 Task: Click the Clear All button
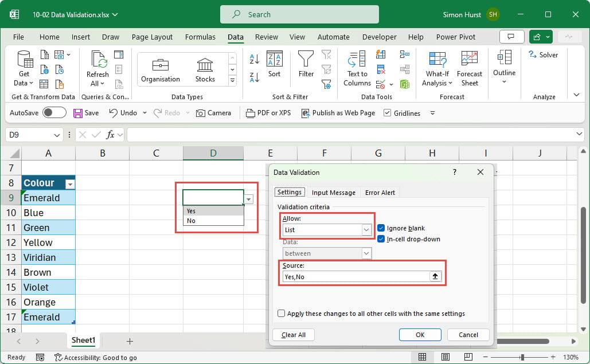click(294, 335)
